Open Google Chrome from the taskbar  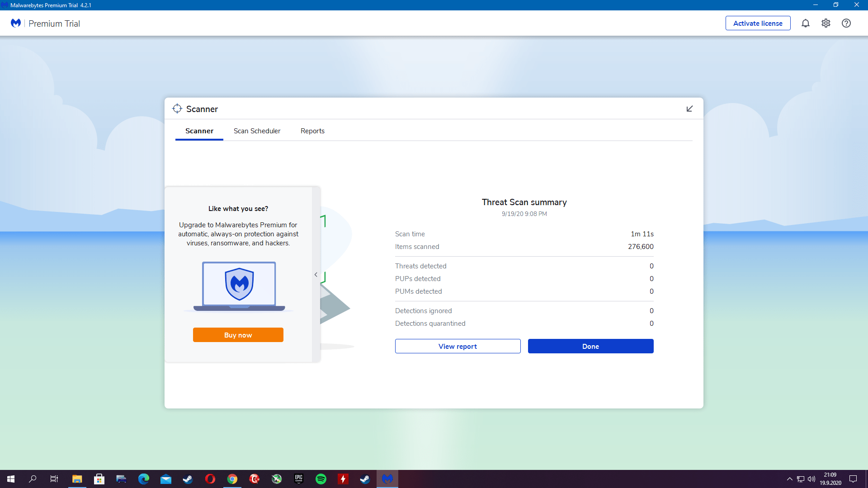pyautogui.click(x=232, y=479)
